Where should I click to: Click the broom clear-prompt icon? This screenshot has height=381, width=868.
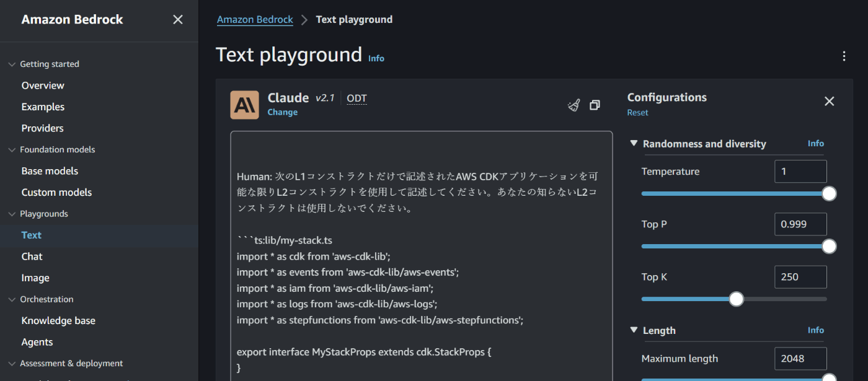click(x=574, y=105)
